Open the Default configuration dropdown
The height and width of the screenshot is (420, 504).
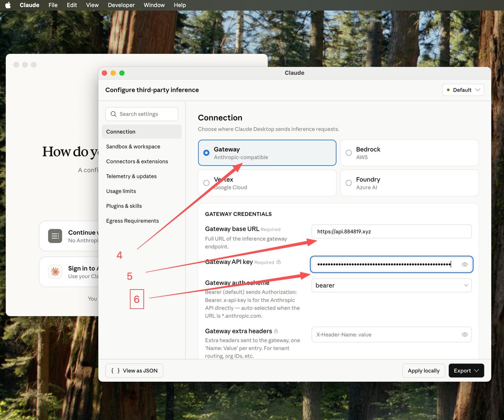463,90
